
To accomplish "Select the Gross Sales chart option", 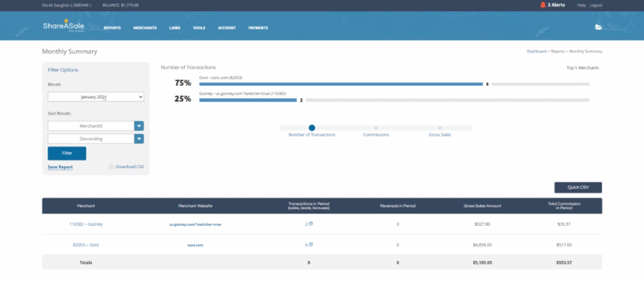I will [x=440, y=128].
